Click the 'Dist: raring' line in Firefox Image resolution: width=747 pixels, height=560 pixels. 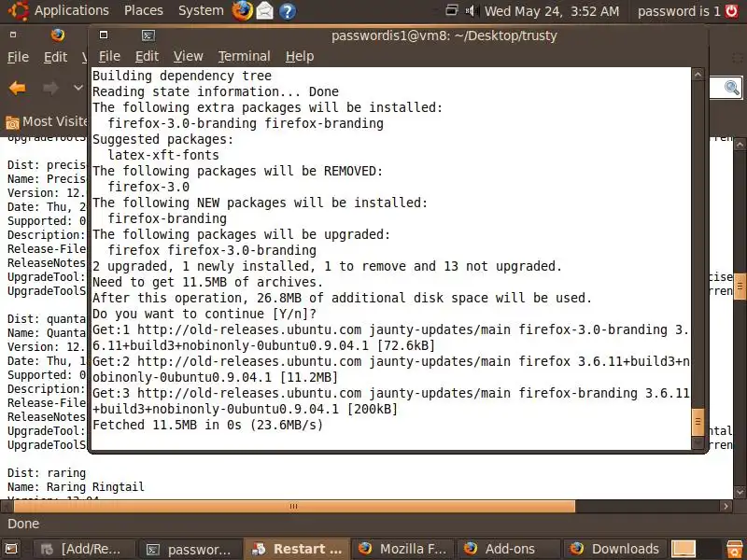(47, 473)
